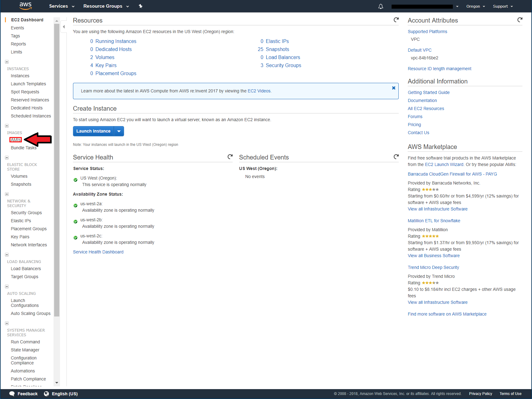Click Find more software on AWS Marketplace
532x399 pixels.
point(447,314)
